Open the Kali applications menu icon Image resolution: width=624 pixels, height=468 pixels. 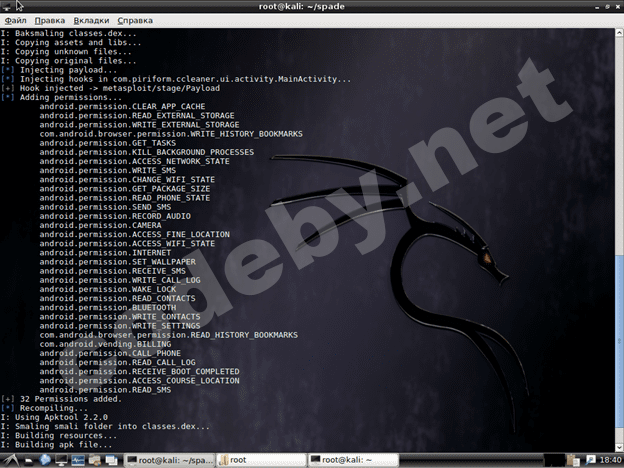pos(9,459)
